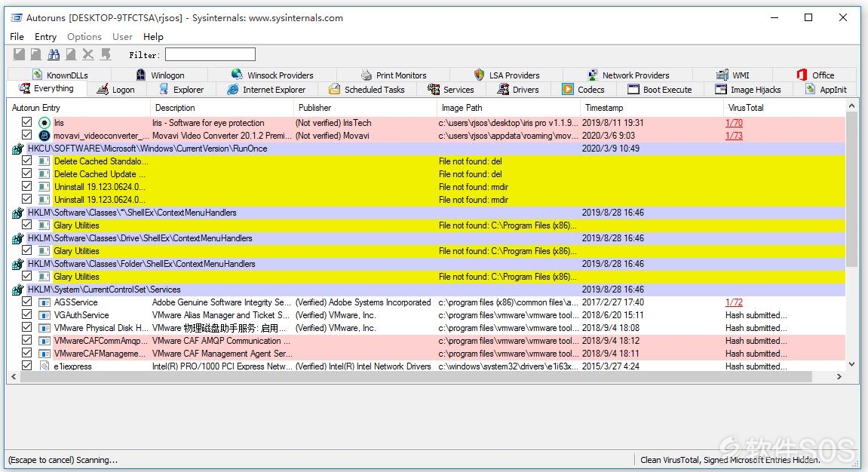Click the Iris entry's round icon

coord(44,123)
